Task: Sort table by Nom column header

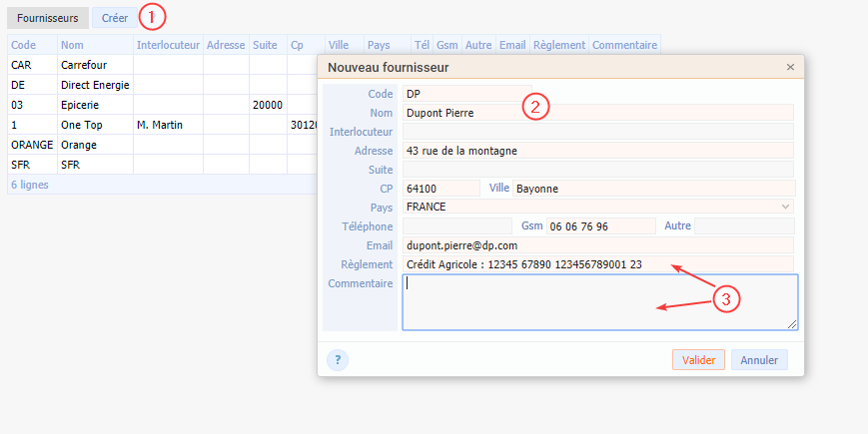Action: (95, 45)
